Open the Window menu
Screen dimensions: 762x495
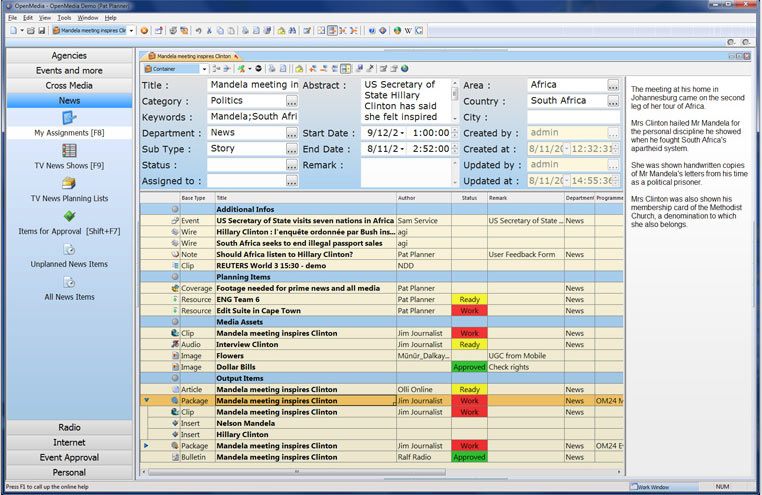click(88, 18)
